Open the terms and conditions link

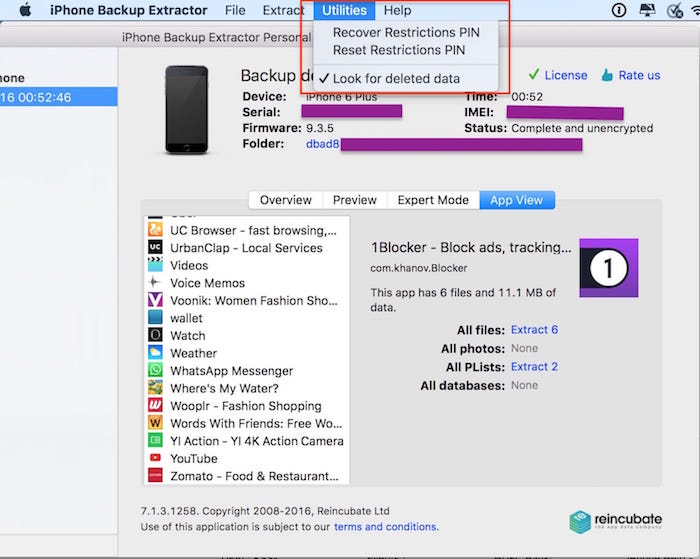pyautogui.click(x=385, y=527)
